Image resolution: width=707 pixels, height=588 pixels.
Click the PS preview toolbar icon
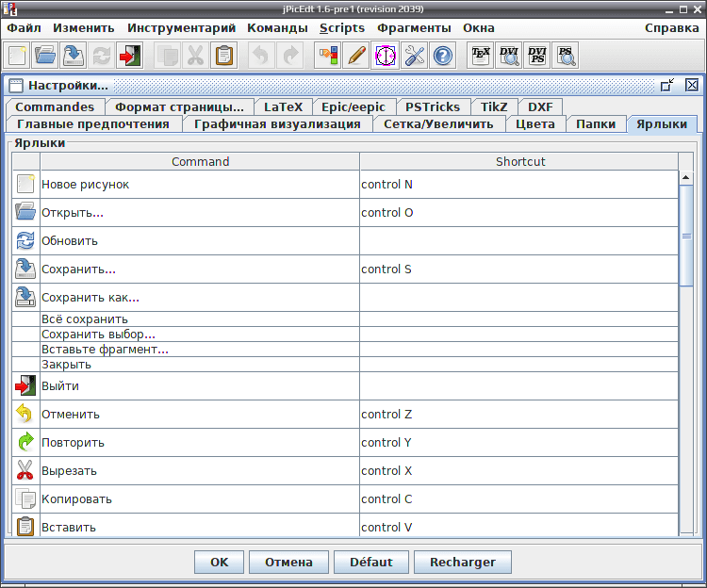(x=565, y=56)
